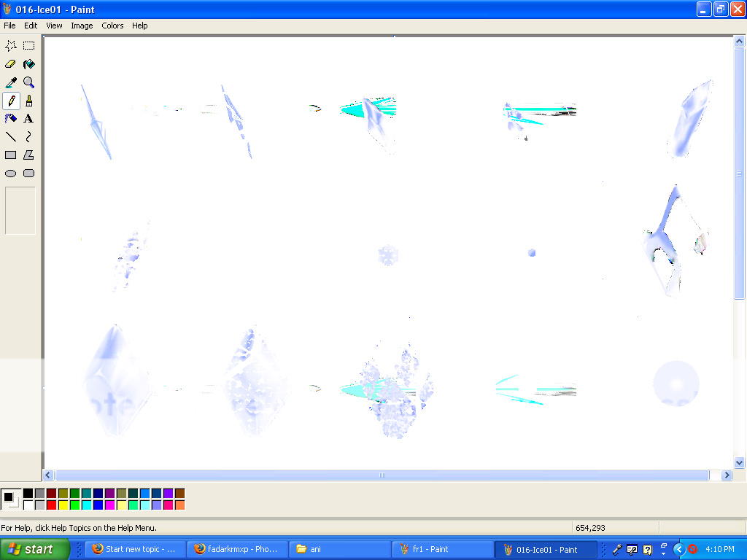Activate the Pick Color eyedropper tool
This screenshot has height=560, width=747.
tap(11, 82)
